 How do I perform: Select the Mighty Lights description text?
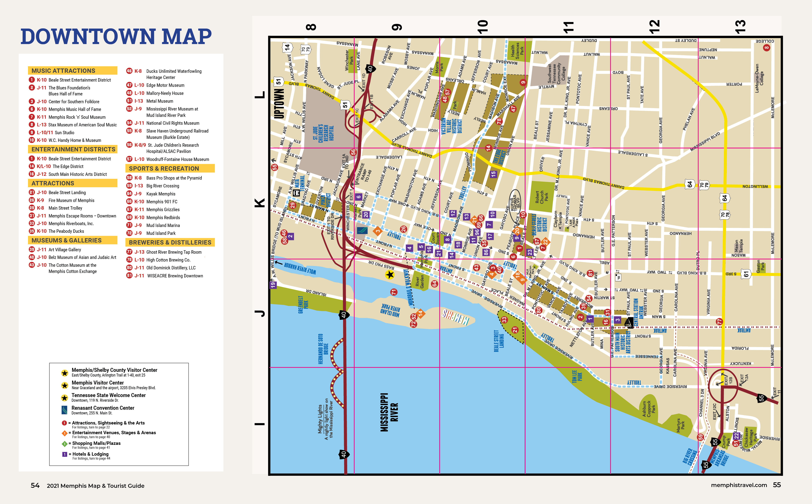[x=325, y=419]
